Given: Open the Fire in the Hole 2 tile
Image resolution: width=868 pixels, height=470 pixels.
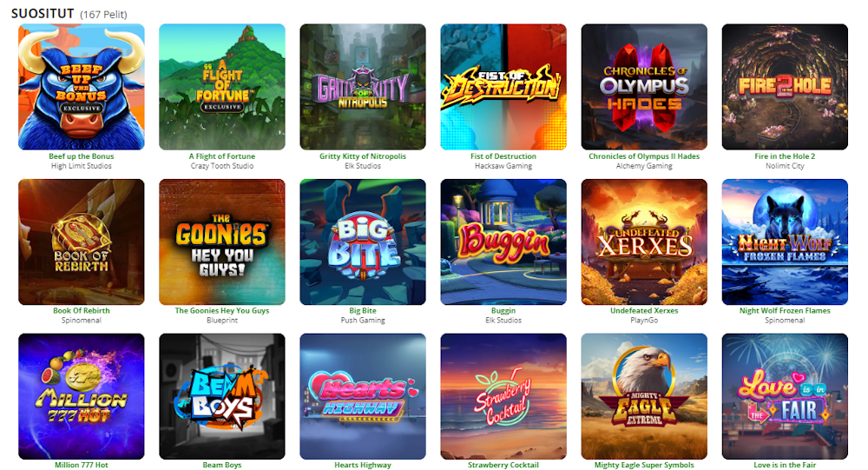Looking at the screenshot, I should 785,87.
